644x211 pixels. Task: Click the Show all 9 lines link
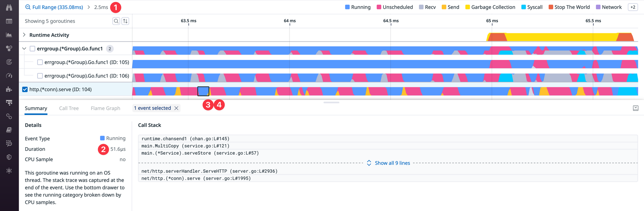(x=393, y=163)
